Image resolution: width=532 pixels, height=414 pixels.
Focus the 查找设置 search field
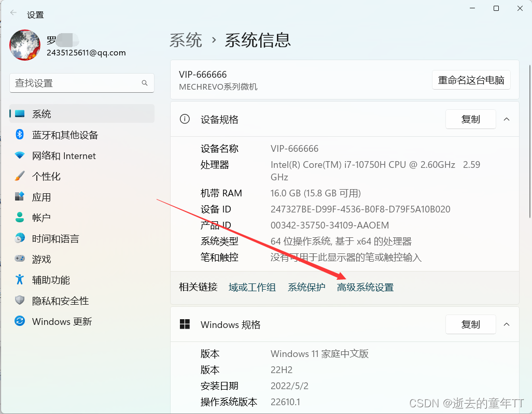click(x=82, y=83)
